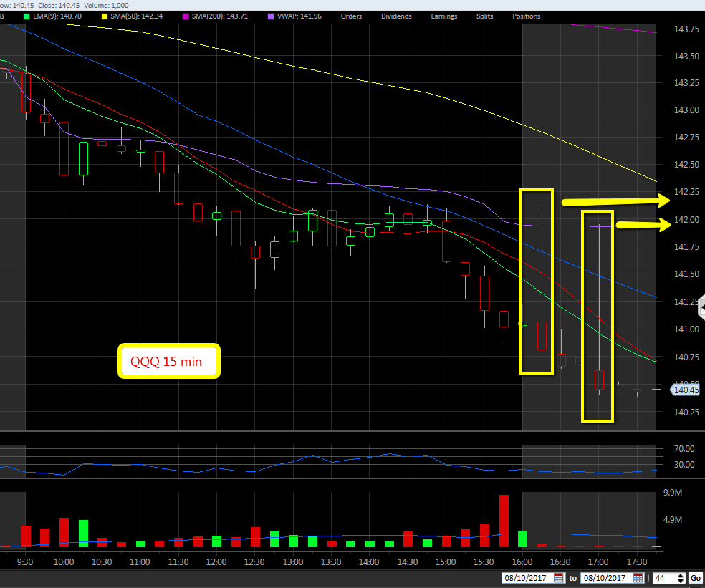Click the 140.45 current price label

click(x=684, y=390)
